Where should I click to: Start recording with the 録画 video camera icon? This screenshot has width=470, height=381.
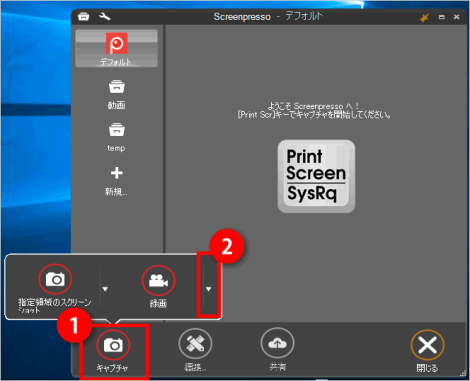click(158, 281)
